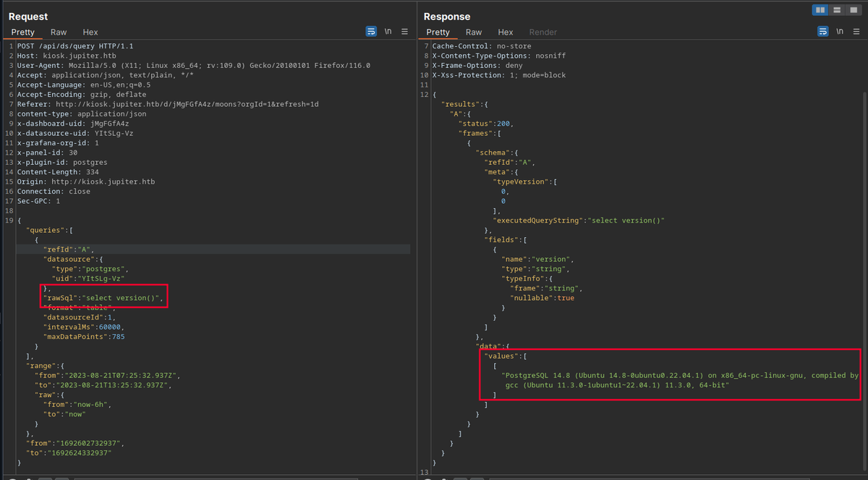Click the "intervalMs":60000 line
The image size is (868, 480).
tap(84, 327)
